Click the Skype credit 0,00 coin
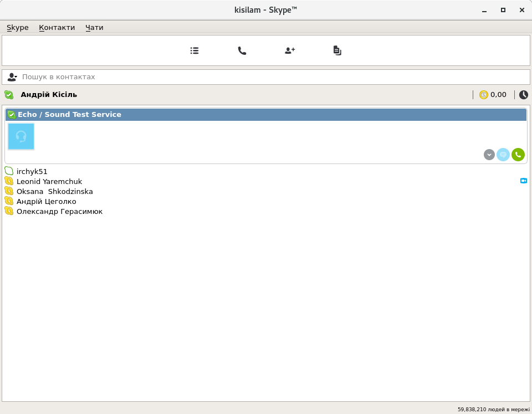Screen dimensions: 532x414 pyautogui.click(x=484, y=95)
